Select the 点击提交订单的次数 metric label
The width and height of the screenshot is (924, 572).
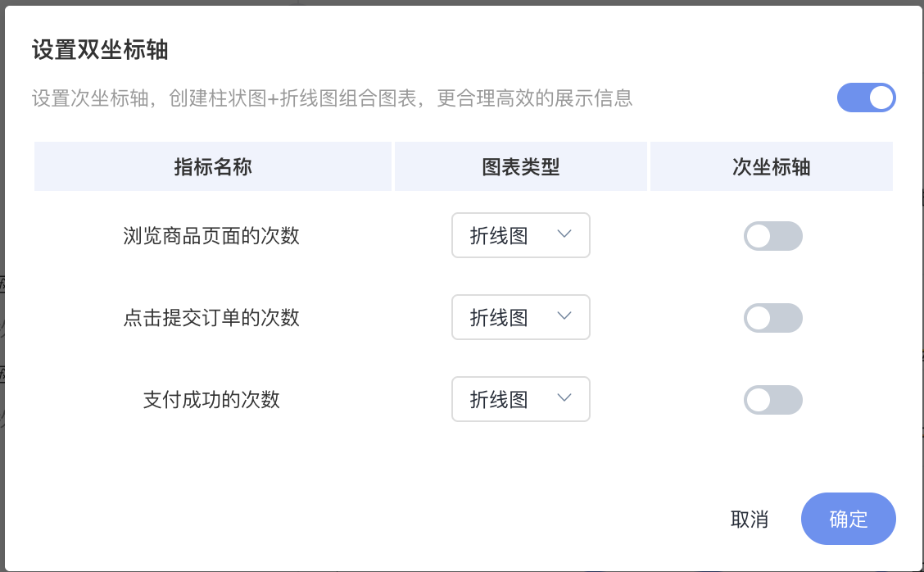click(x=211, y=318)
